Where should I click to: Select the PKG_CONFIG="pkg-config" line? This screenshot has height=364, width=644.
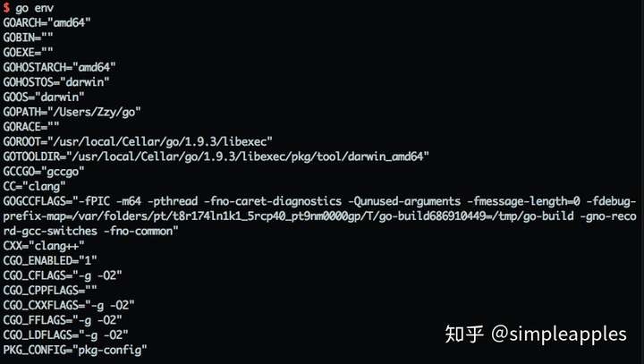[75, 350]
